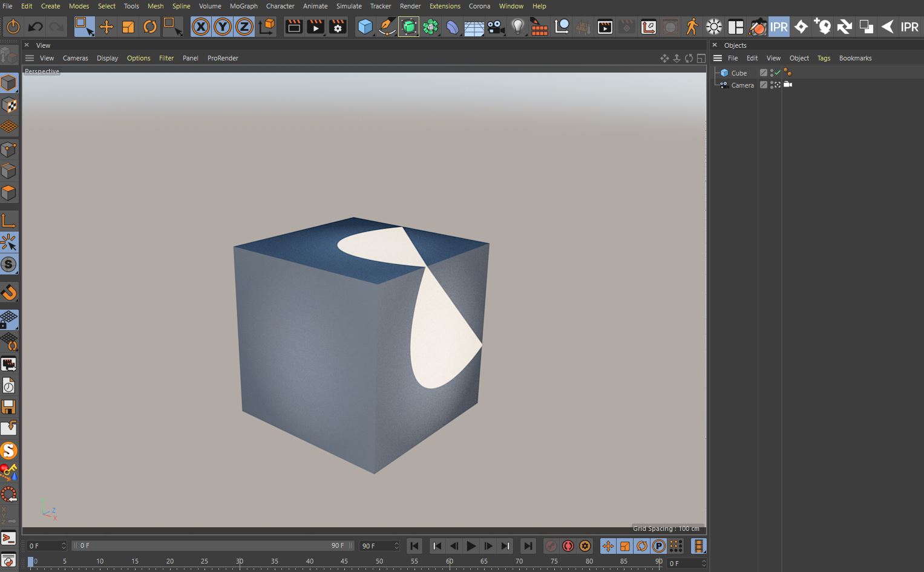Enable Autokeying with the red record-circle button
Image resolution: width=924 pixels, height=572 pixels.
(568, 546)
